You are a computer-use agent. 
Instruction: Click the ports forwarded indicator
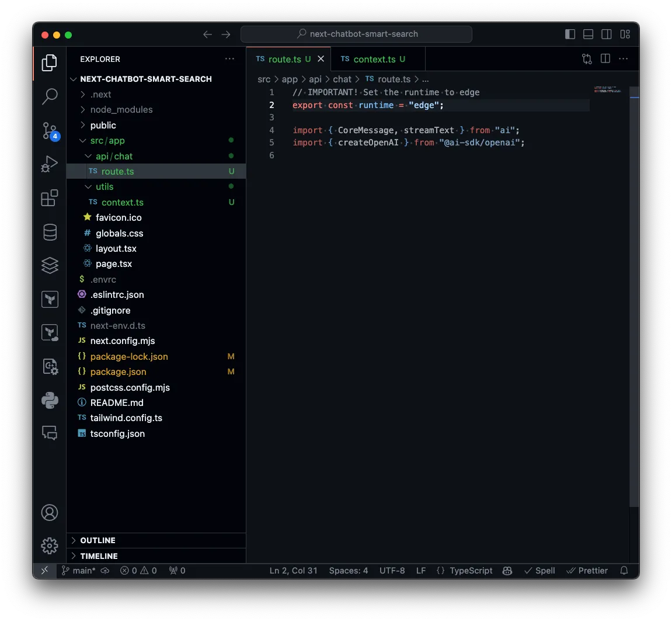(x=177, y=571)
